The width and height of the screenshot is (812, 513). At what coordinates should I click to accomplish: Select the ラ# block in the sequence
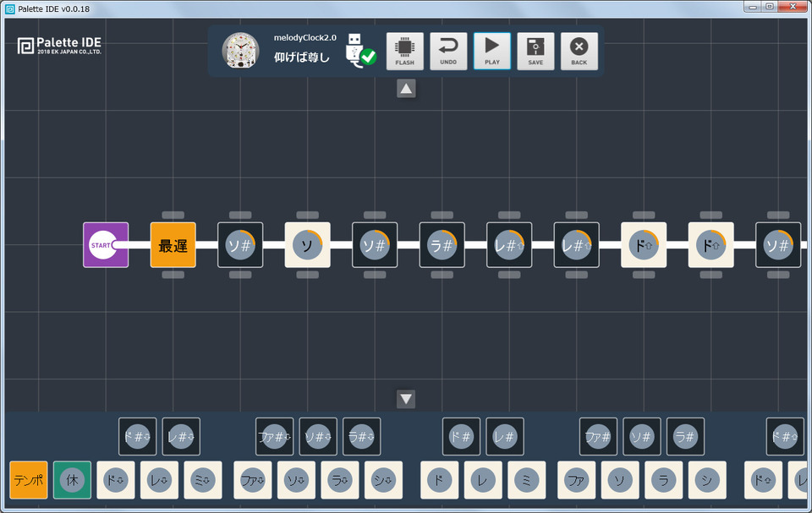(x=442, y=245)
